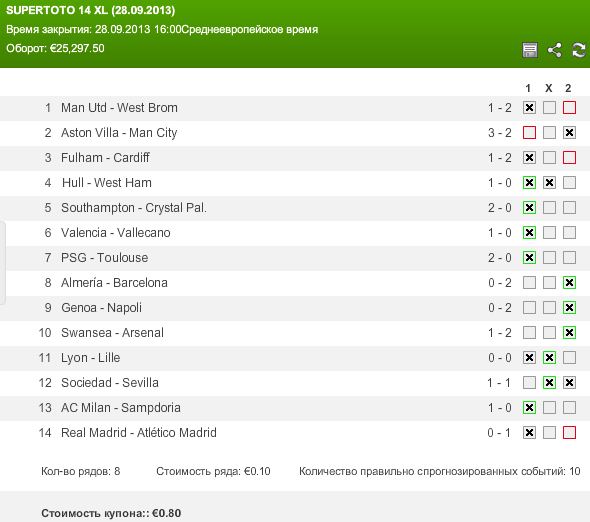Screen dimensions: 590x522
Task: Click the PSG - Toulouse match name
Action: tap(105, 258)
